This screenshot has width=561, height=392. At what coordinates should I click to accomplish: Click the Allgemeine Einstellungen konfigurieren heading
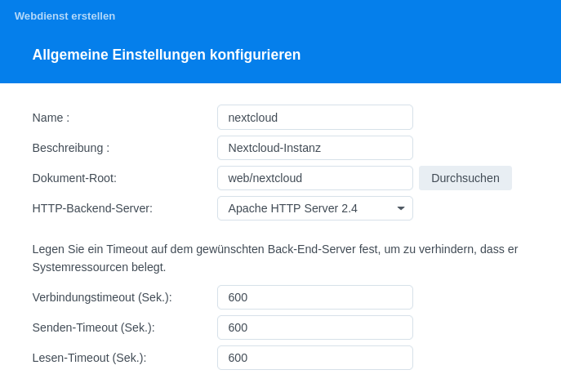click(x=167, y=55)
